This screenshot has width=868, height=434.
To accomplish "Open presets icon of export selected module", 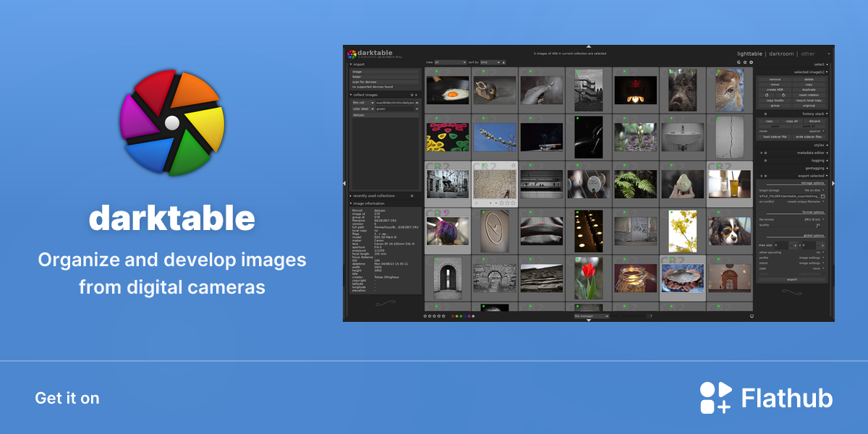I will [765, 176].
